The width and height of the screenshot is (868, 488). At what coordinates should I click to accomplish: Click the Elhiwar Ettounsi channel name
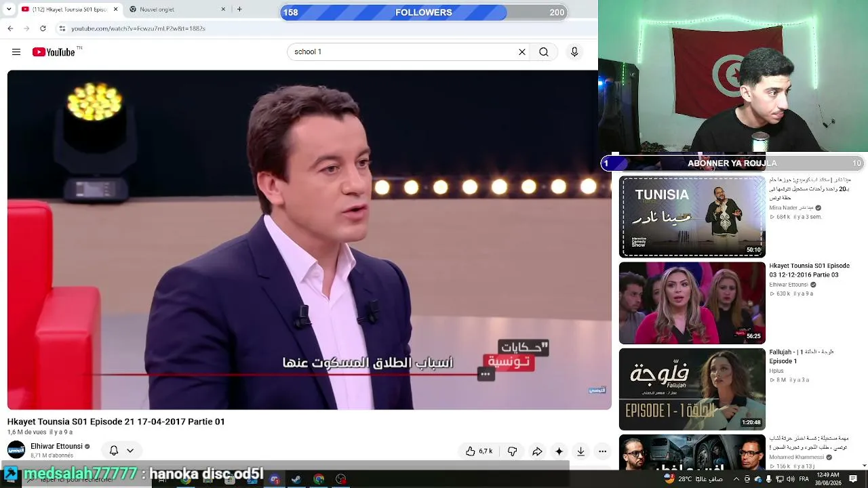(x=56, y=447)
